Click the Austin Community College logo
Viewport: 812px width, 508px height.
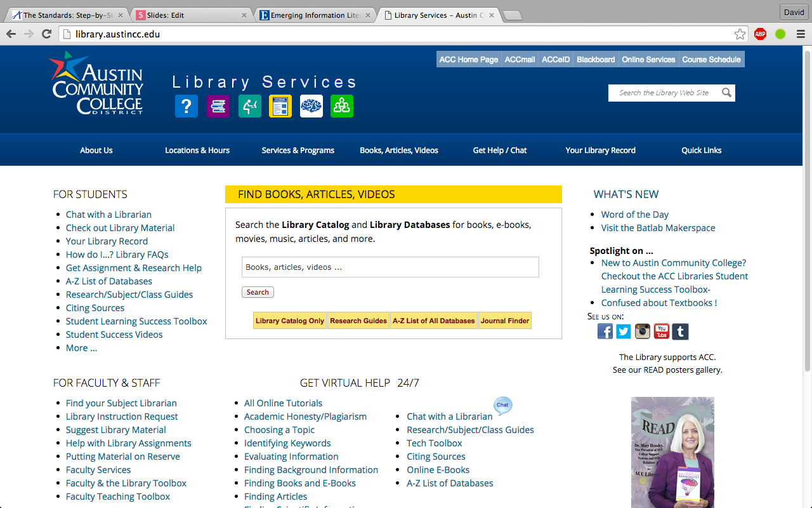click(x=96, y=83)
